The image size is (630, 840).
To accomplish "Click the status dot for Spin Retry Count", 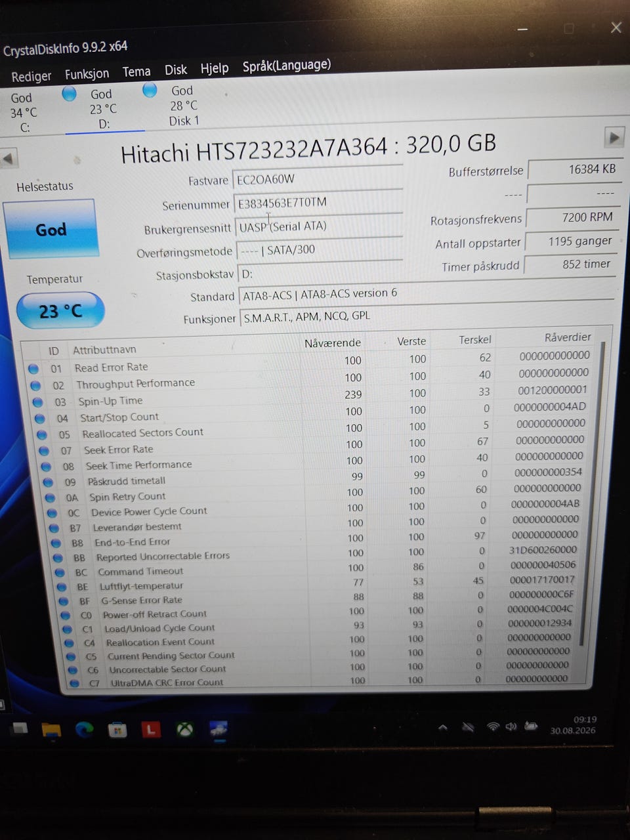I will point(50,498).
